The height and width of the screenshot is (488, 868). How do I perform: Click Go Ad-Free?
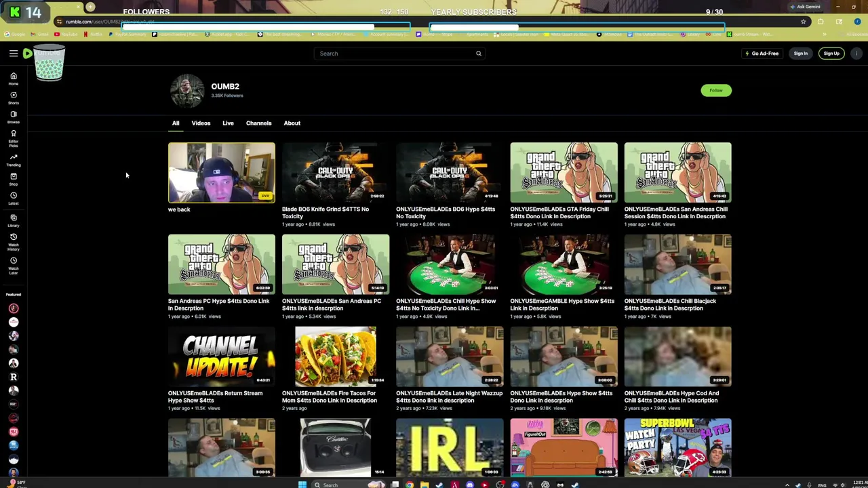(x=762, y=54)
